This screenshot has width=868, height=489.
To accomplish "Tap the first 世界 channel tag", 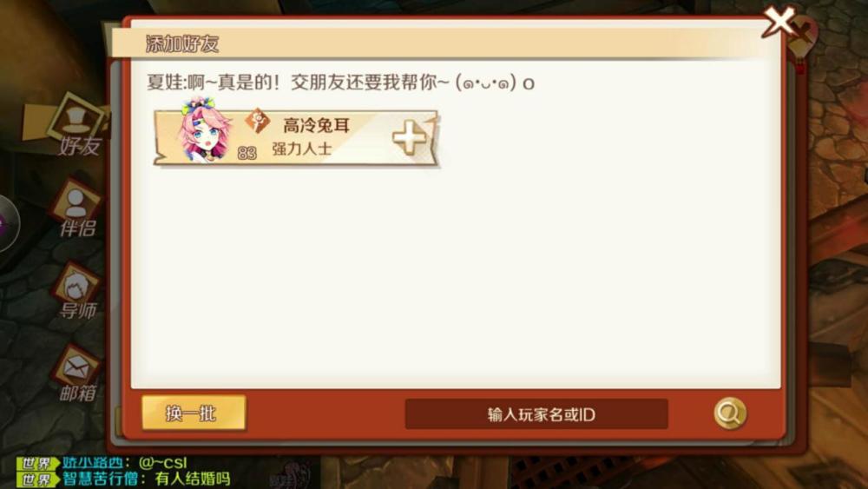I will point(37,463).
